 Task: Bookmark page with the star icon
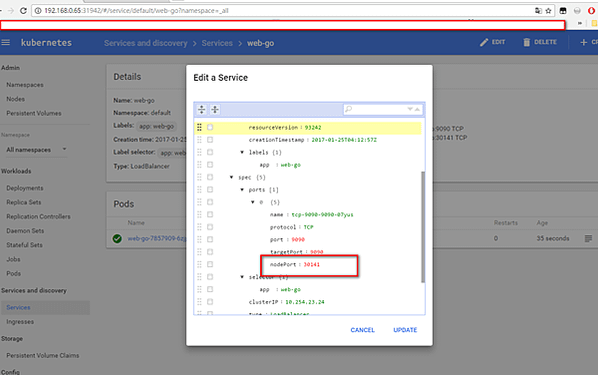pyautogui.click(x=548, y=11)
